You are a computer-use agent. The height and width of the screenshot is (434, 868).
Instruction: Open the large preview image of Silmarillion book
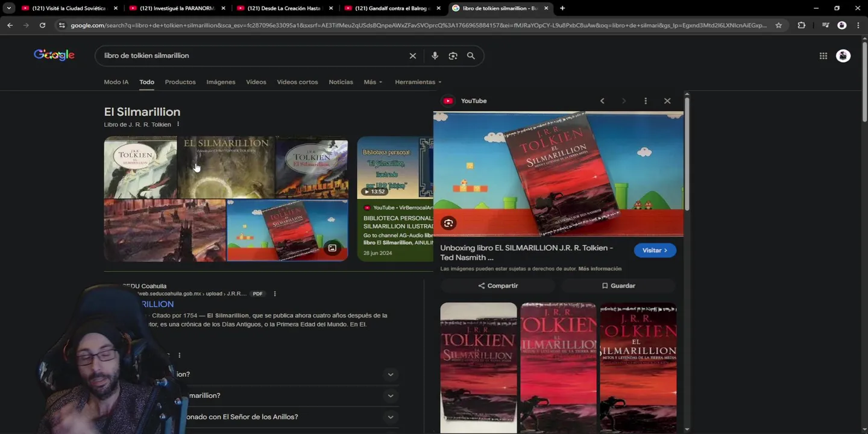(558, 174)
